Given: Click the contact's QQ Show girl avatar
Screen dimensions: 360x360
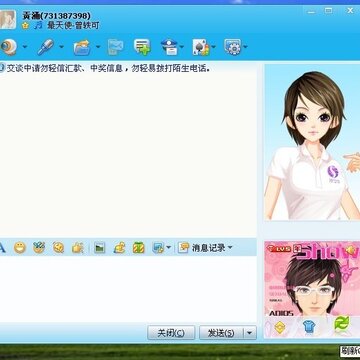Looking at the screenshot, I should [312, 143].
